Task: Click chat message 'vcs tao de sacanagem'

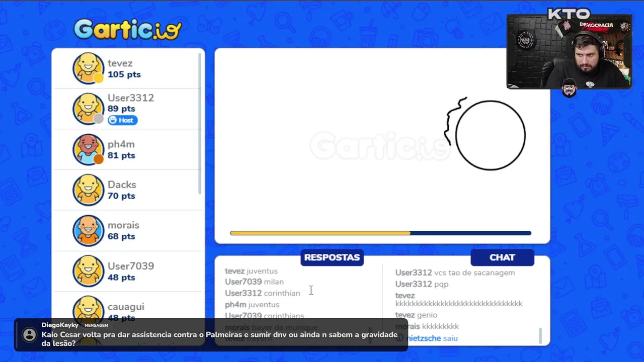Action: (x=474, y=273)
